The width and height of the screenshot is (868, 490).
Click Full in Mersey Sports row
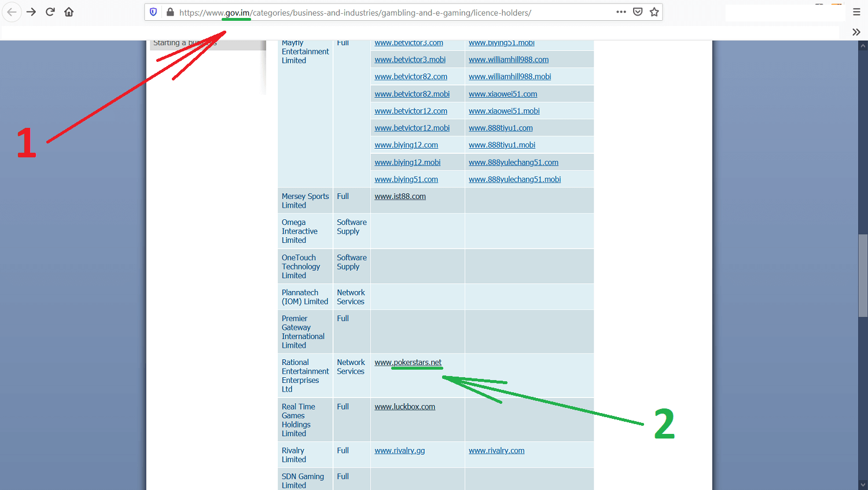343,197
